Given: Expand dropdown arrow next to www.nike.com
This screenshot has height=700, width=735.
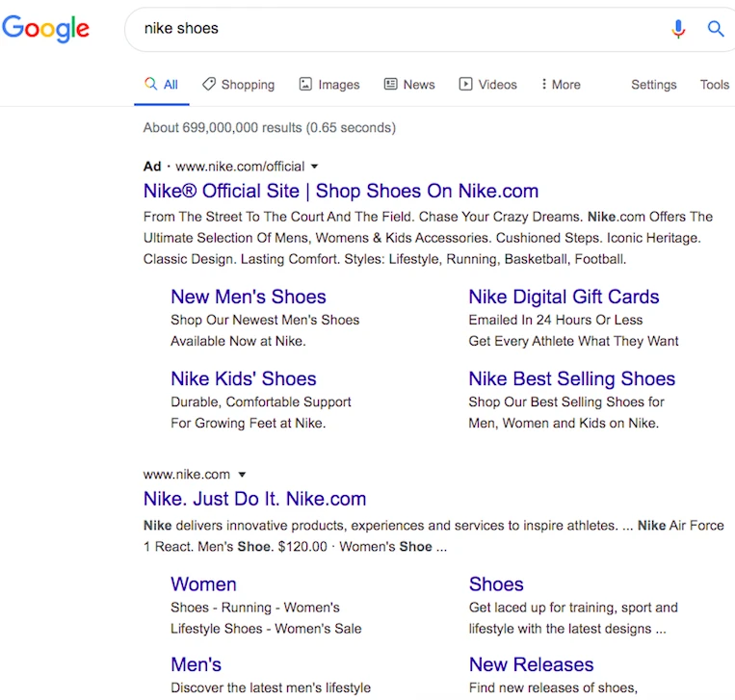Looking at the screenshot, I should 242,475.
